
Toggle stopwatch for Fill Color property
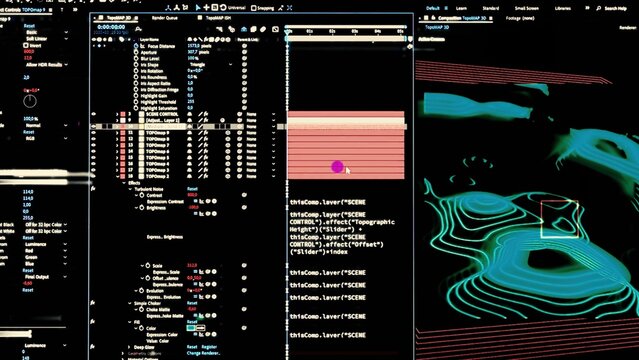tap(142, 328)
